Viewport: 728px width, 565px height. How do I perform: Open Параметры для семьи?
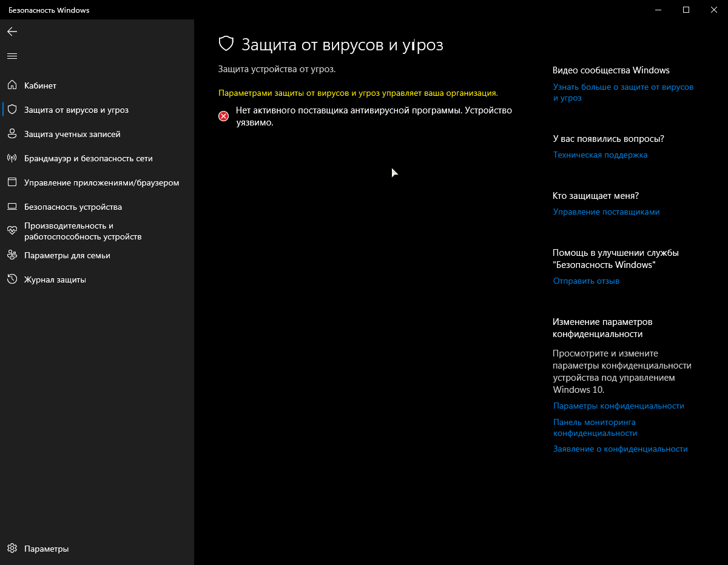(97, 255)
